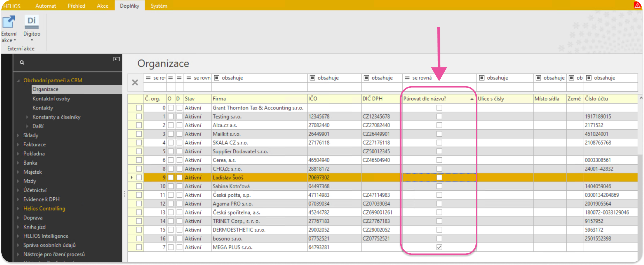644x265 pixels.
Task: Open the Externí akce icon
Action: tap(9, 22)
